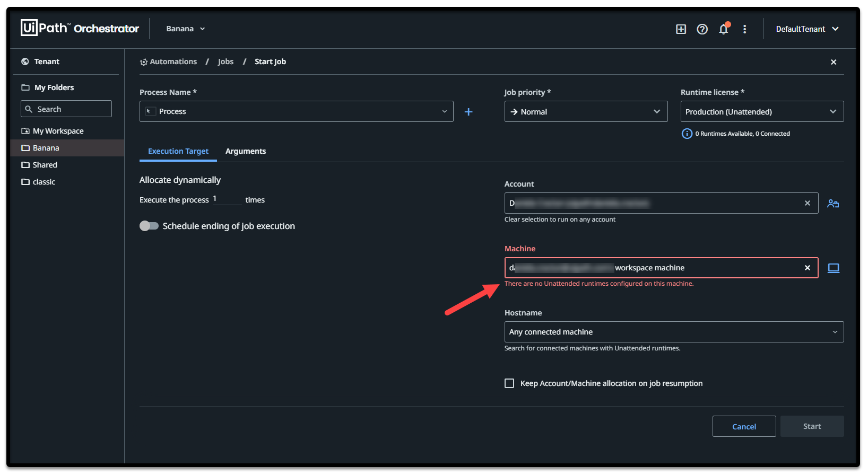Click the Cancel button
868x475 pixels.
(x=744, y=426)
